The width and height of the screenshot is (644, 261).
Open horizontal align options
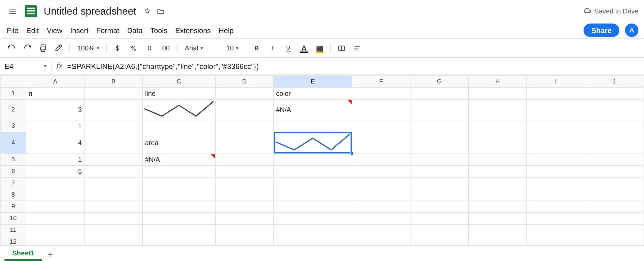tap(357, 48)
